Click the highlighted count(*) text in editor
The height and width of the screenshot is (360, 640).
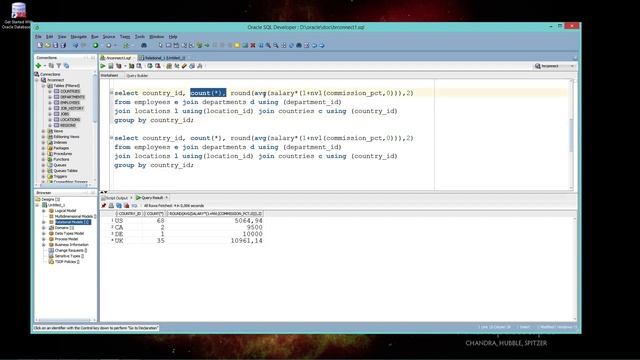pos(208,93)
